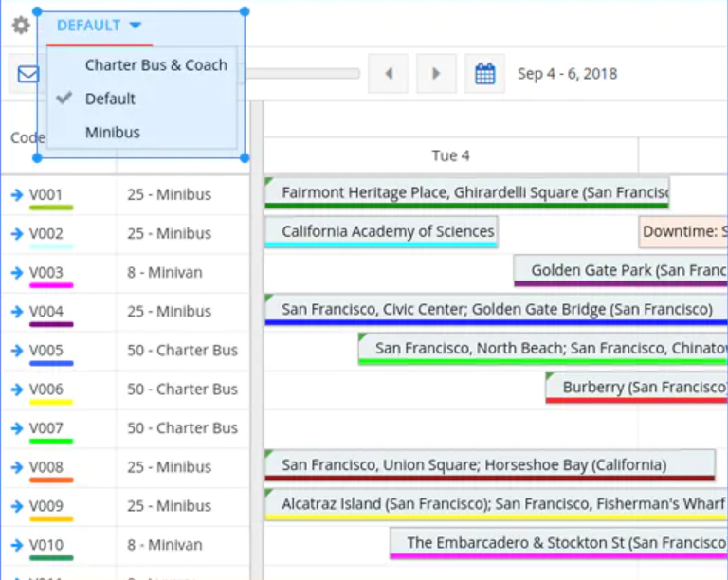The height and width of the screenshot is (580, 728).
Task: Open the settings gear icon
Action: [x=21, y=25]
